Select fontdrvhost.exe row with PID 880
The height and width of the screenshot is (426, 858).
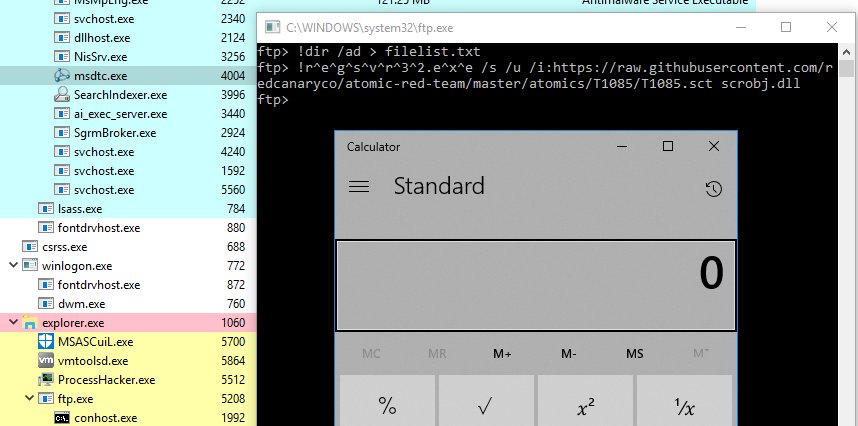click(x=128, y=227)
